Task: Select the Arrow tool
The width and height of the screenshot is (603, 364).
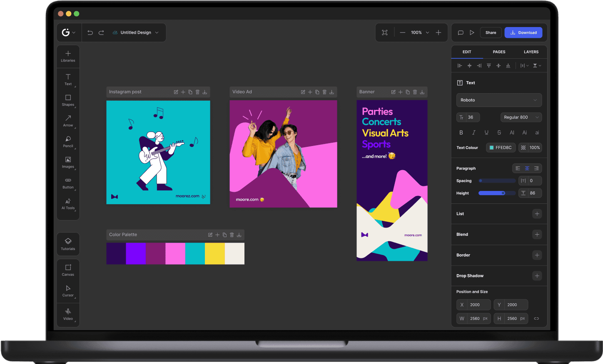Action: click(68, 121)
